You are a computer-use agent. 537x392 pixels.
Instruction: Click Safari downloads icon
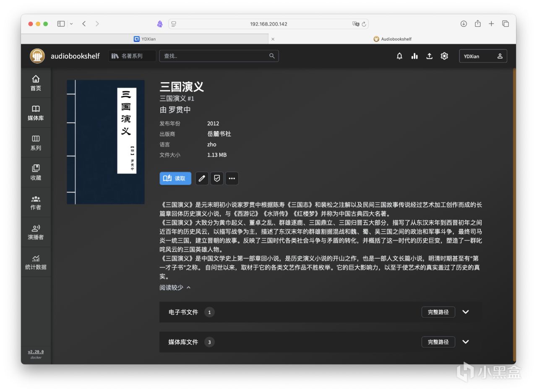tap(464, 24)
